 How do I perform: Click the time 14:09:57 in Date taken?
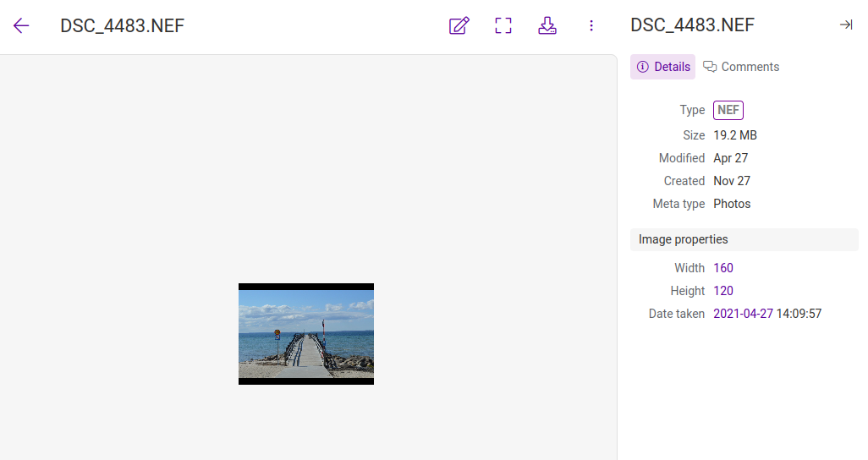tap(799, 314)
